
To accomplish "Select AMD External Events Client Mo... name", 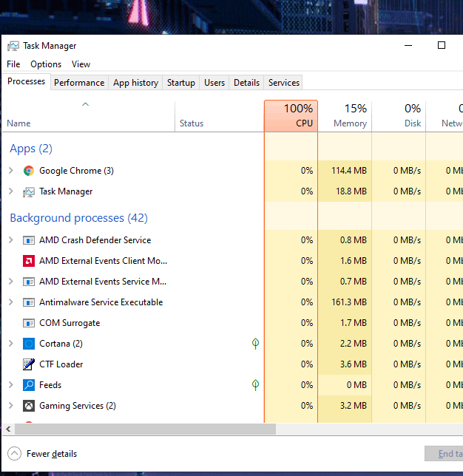I will point(103,261).
